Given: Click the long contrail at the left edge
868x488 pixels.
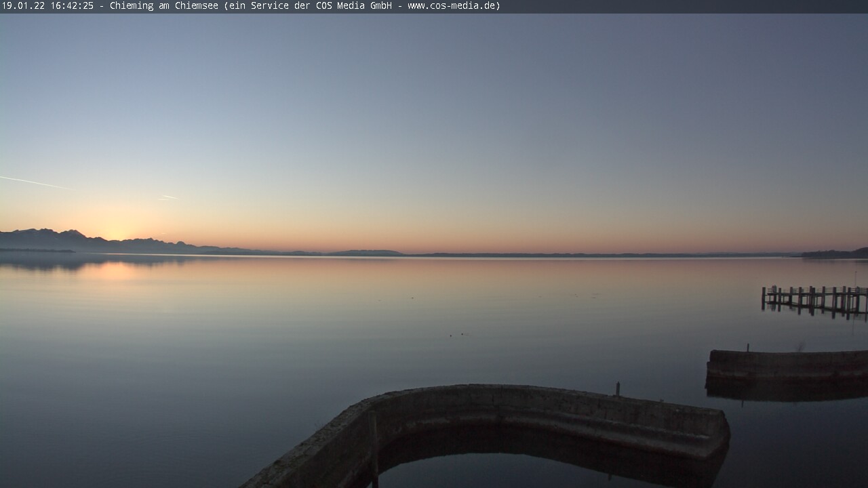Looking at the screenshot, I should pyautogui.click(x=33, y=182).
